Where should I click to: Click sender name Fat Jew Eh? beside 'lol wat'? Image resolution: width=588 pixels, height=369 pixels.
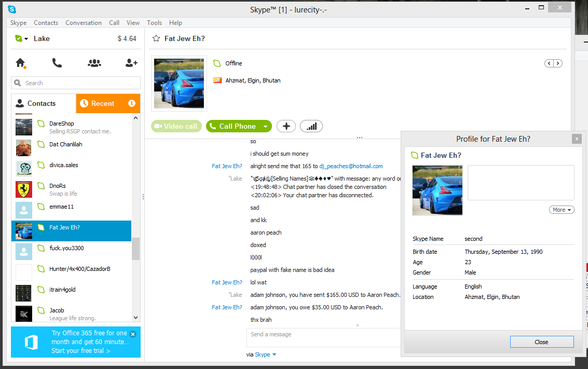227,282
